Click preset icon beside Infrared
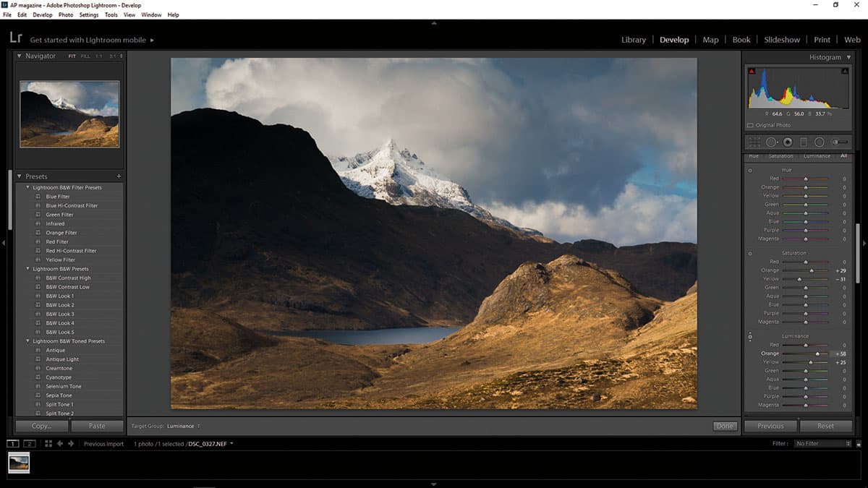This screenshot has width=868, height=488. click(x=38, y=224)
